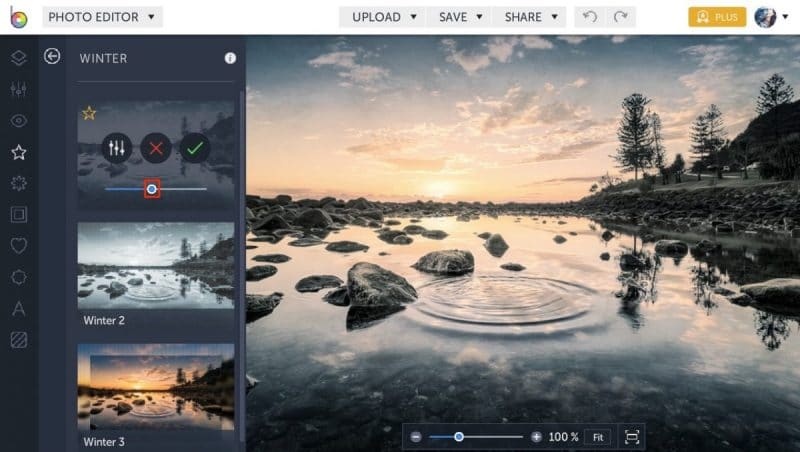Go back using the Winter panel arrow
The image size is (800, 452).
coord(52,56)
